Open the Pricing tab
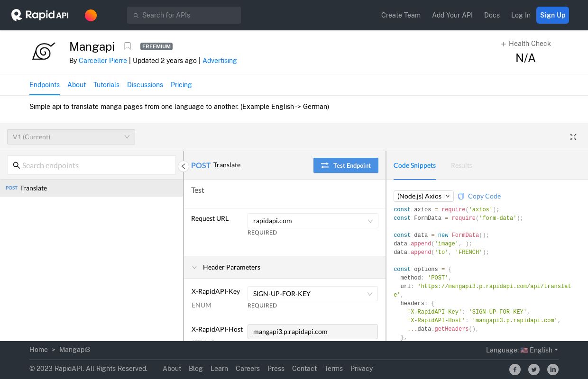This screenshot has height=379, width=588. [181, 85]
